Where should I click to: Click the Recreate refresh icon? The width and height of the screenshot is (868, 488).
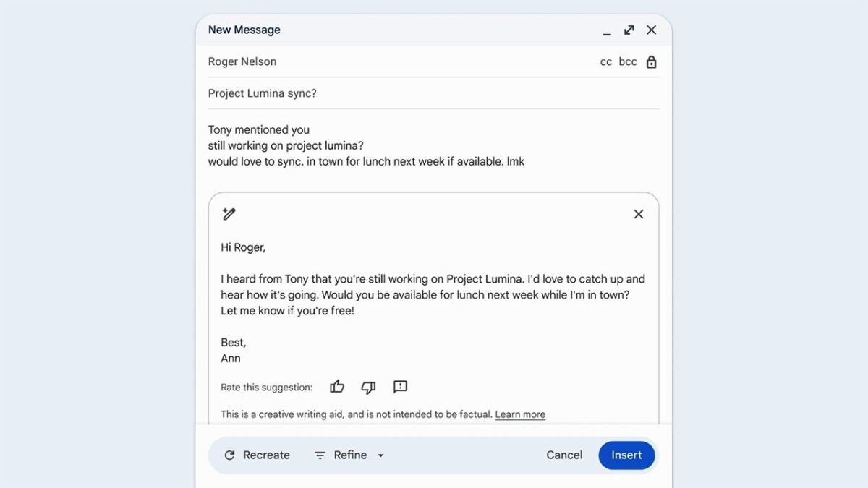[x=231, y=455]
